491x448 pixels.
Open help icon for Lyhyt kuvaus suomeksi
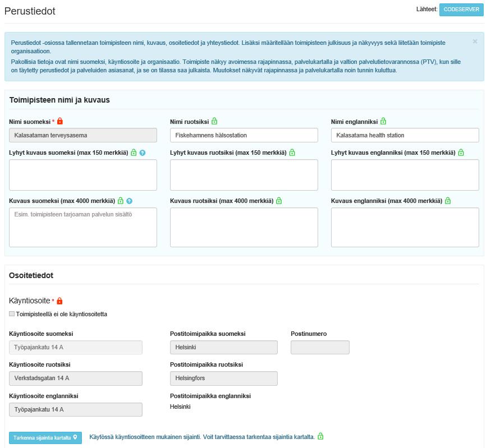[143, 153]
